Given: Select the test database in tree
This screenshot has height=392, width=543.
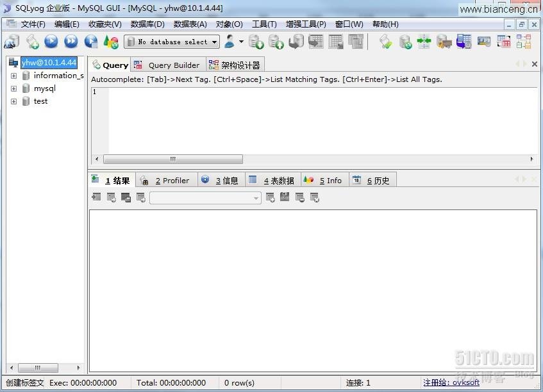Looking at the screenshot, I should (x=40, y=101).
